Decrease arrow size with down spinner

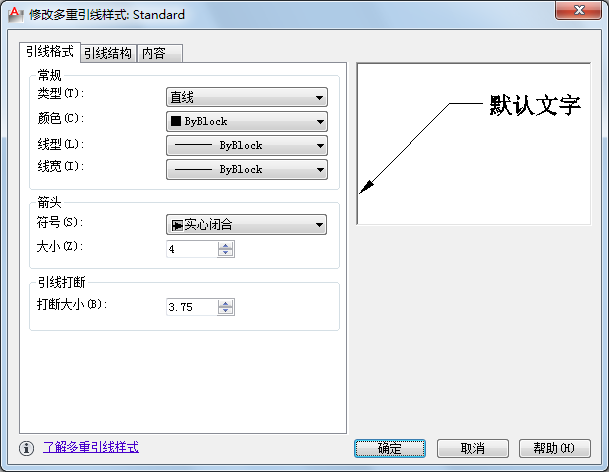pos(226,253)
